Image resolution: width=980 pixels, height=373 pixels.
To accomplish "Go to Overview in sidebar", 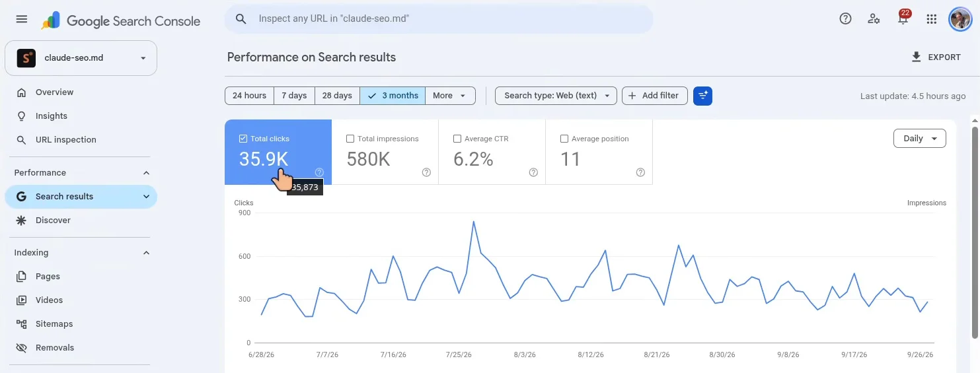I will tap(81, 92).
